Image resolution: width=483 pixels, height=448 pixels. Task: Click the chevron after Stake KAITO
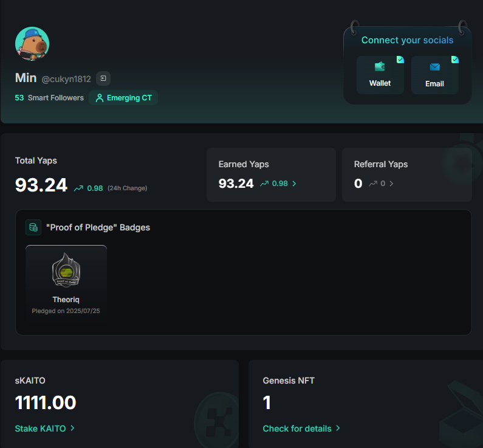point(72,428)
